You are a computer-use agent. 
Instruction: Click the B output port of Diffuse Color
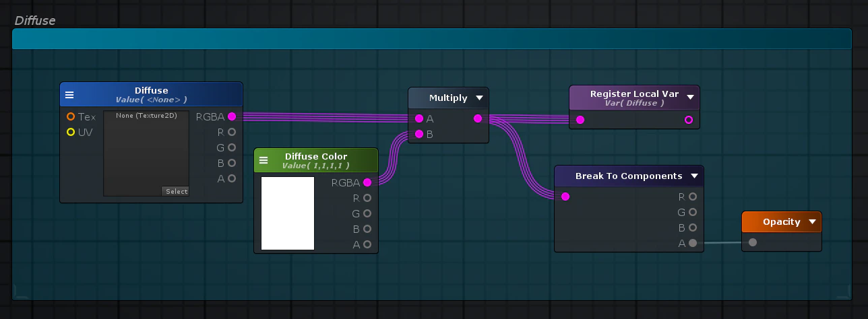[367, 229]
